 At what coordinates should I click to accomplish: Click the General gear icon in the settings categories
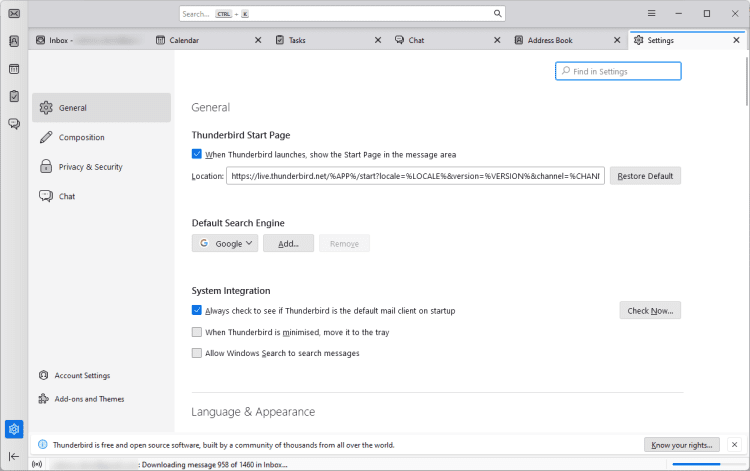click(x=46, y=108)
